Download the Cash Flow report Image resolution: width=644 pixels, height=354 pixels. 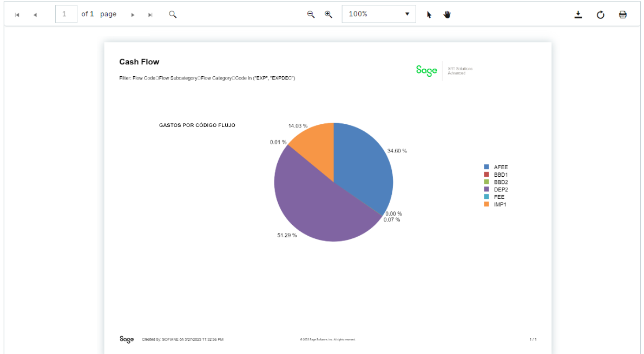(x=578, y=15)
